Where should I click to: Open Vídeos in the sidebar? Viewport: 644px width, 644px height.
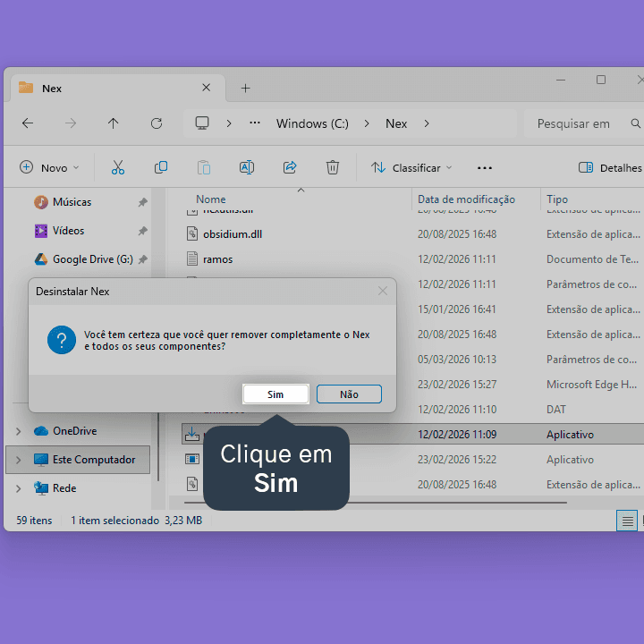pos(68,231)
